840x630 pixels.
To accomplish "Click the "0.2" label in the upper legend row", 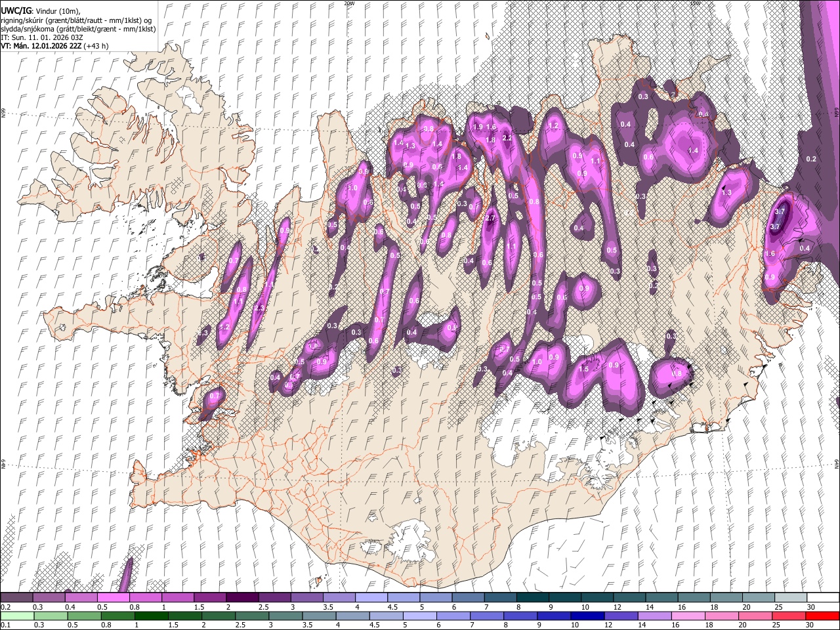I will [x=6, y=607].
